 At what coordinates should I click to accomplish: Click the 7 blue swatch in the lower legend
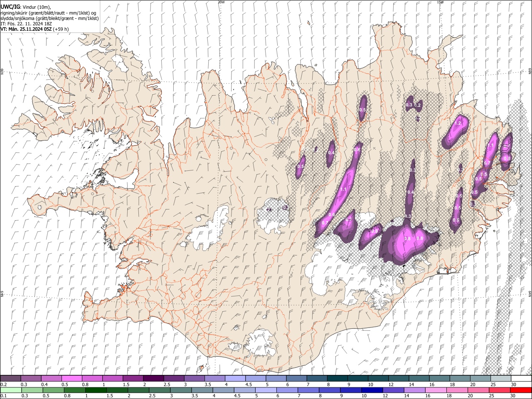click(308, 390)
